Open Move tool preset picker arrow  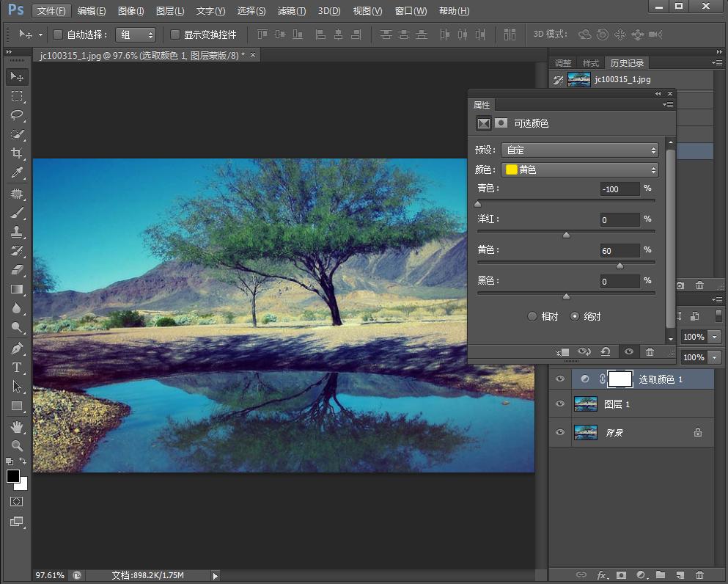click(41, 34)
